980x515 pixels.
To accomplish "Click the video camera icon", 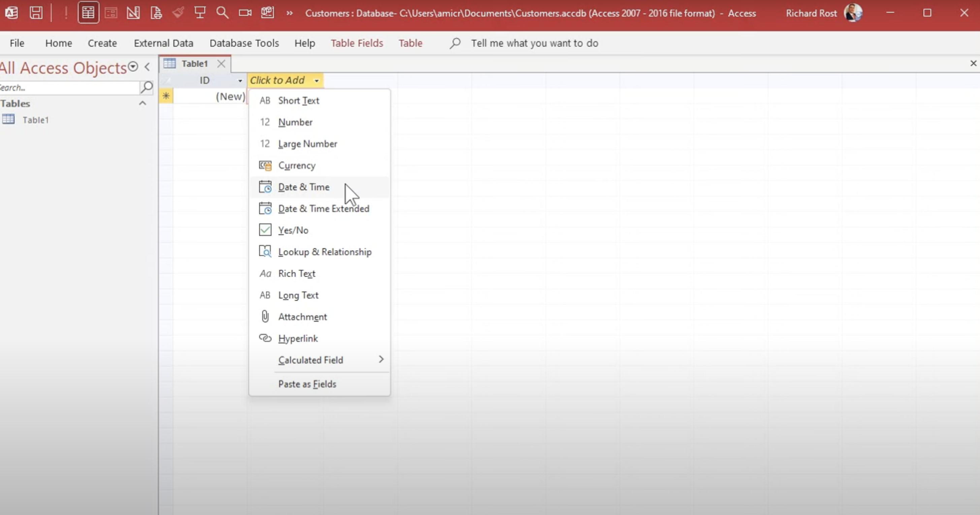I will 245,13.
